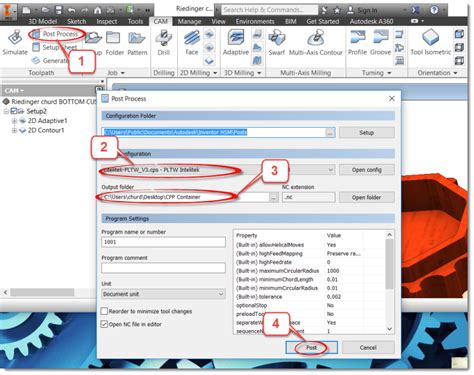Click the Tool Isometric orientation icon
Screen dimensions: 474x375
(x=430, y=37)
